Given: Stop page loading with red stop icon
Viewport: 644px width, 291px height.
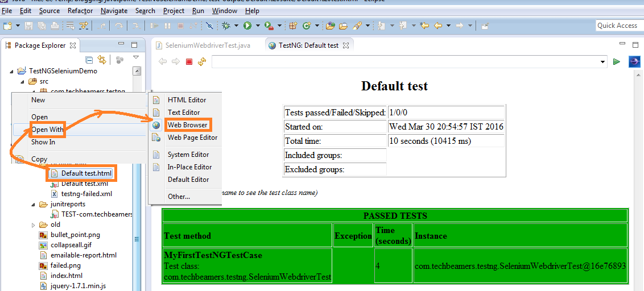Looking at the screenshot, I should [189, 61].
